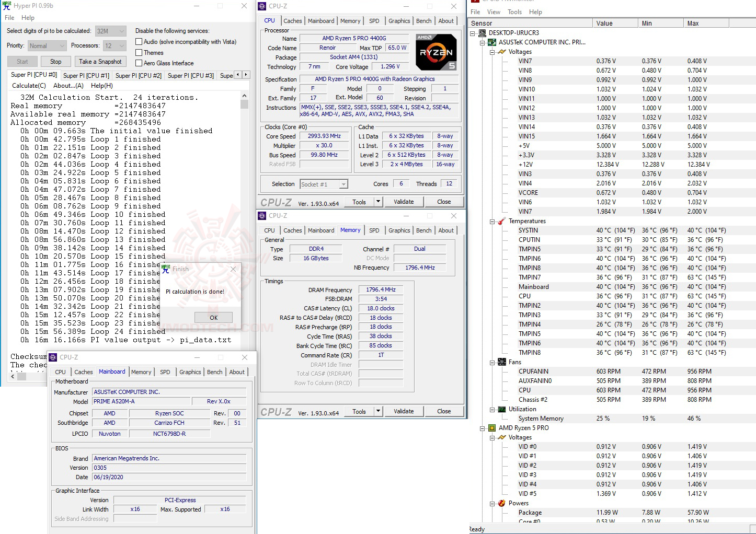This screenshot has height=534, width=756.
Task: Click the ASUSTeK COMPUTER INC device icon
Action: coord(492,42)
